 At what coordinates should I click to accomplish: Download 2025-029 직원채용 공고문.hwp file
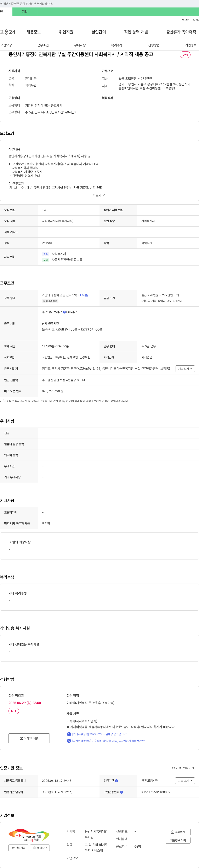tap(100, 734)
